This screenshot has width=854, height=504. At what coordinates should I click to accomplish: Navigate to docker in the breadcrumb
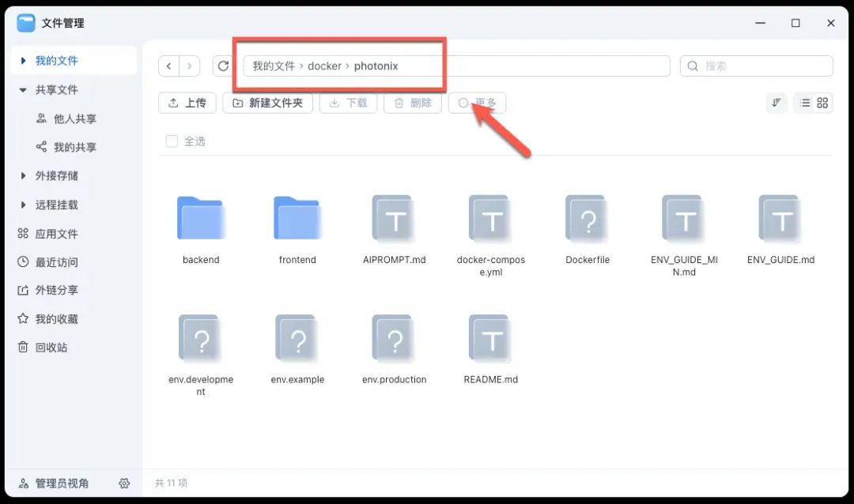325,66
